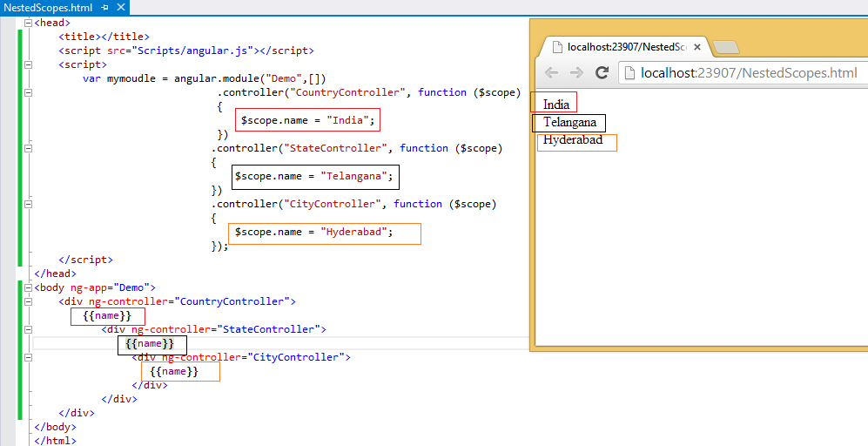Click the page icon in address bar

click(x=629, y=72)
